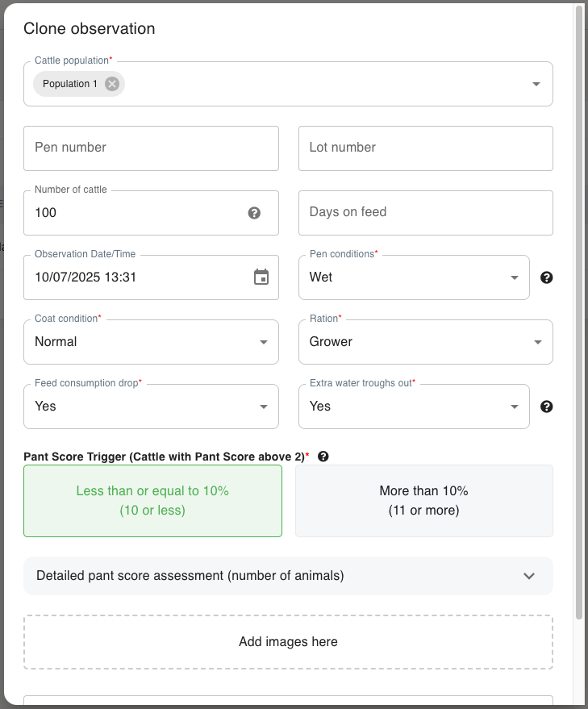
Task: Open the Feed consumption drop dropdown
Action: 263,407
